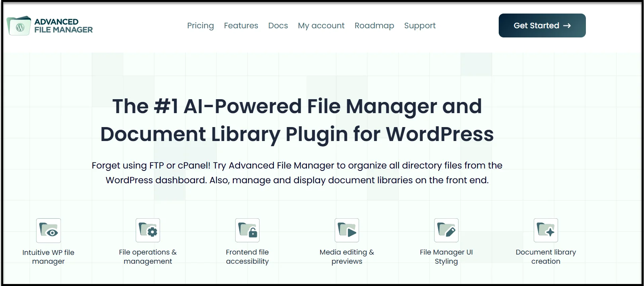Click the 'Frontend file accessibility' label

tap(247, 257)
